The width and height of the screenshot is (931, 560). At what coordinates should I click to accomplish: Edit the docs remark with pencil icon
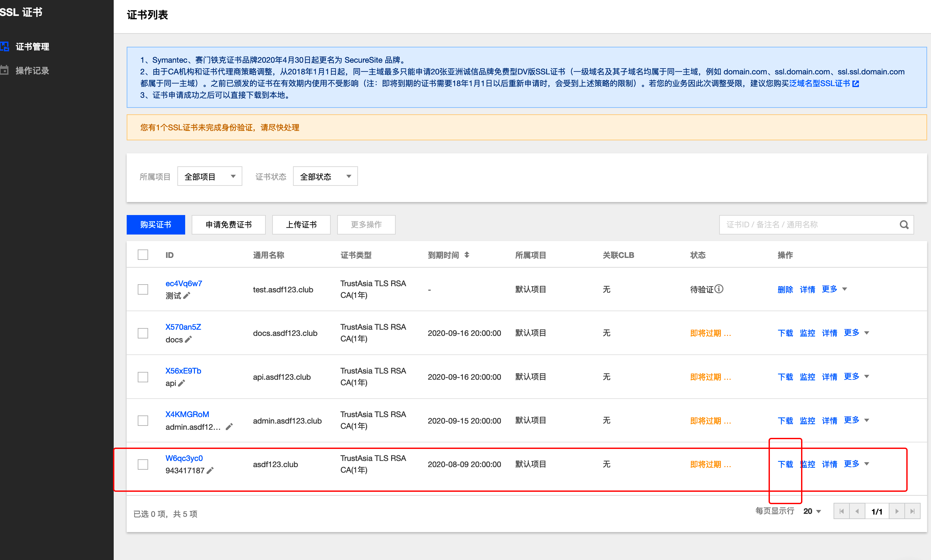point(188,339)
